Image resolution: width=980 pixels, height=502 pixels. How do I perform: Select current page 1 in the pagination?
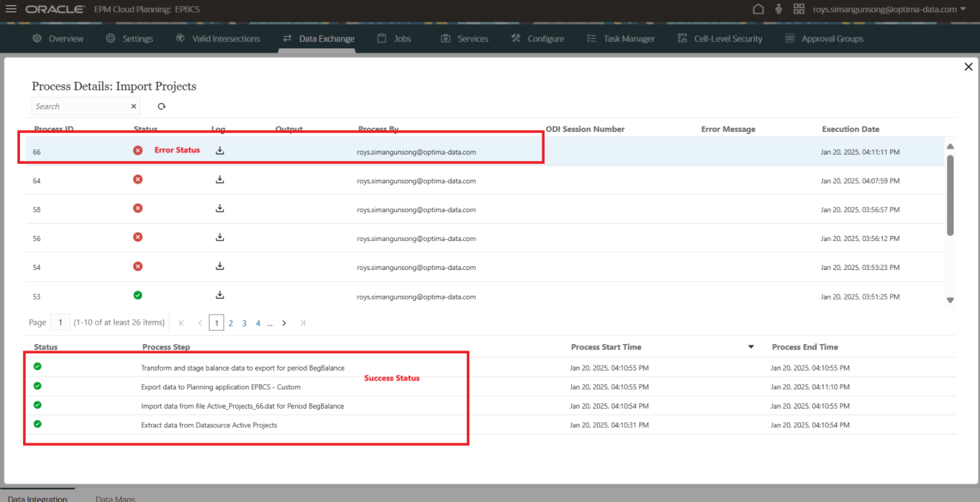click(217, 323)
